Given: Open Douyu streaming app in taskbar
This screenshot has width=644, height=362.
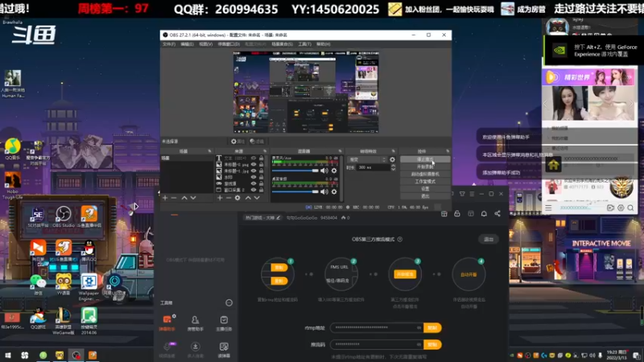Looking at the screenshot, I should (93, 355).
